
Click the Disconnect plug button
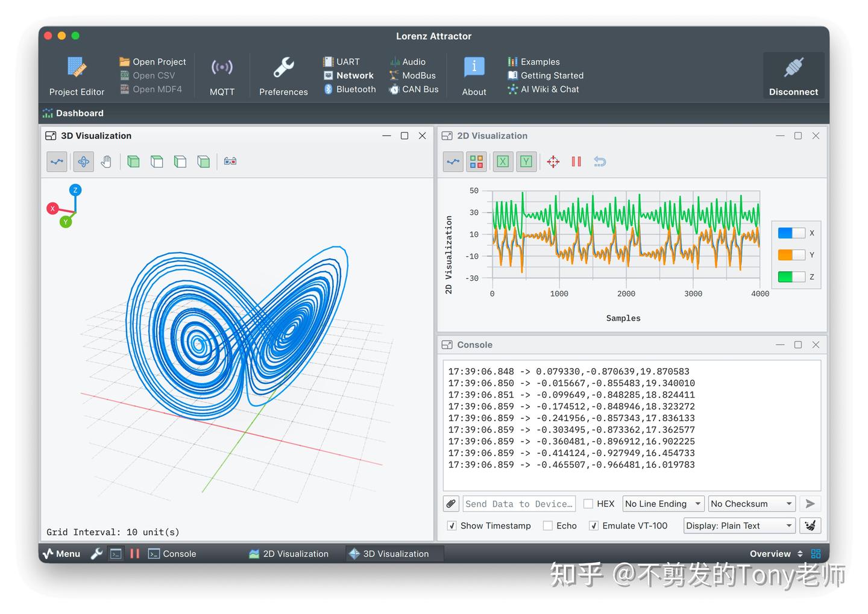tap(793, 75)
